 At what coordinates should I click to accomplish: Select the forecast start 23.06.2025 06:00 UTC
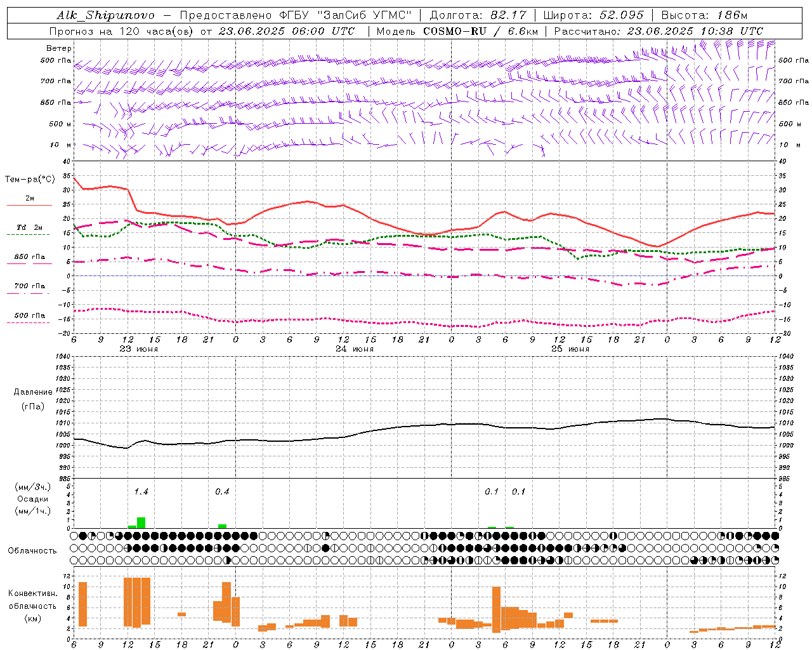click(287, 31)
